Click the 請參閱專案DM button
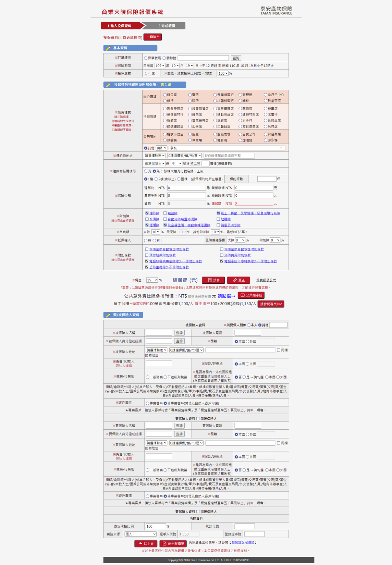This screenshot has width=392, height=565. tap(271, 304)
